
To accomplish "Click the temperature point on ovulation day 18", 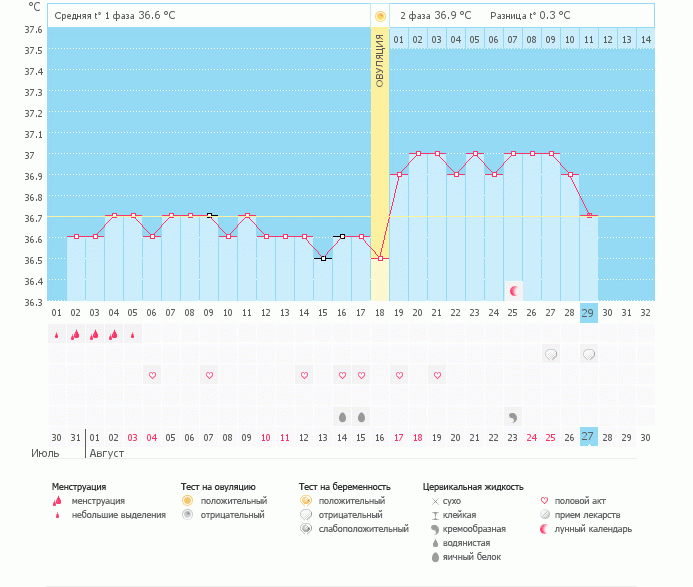I will click(x=380, y=258).
